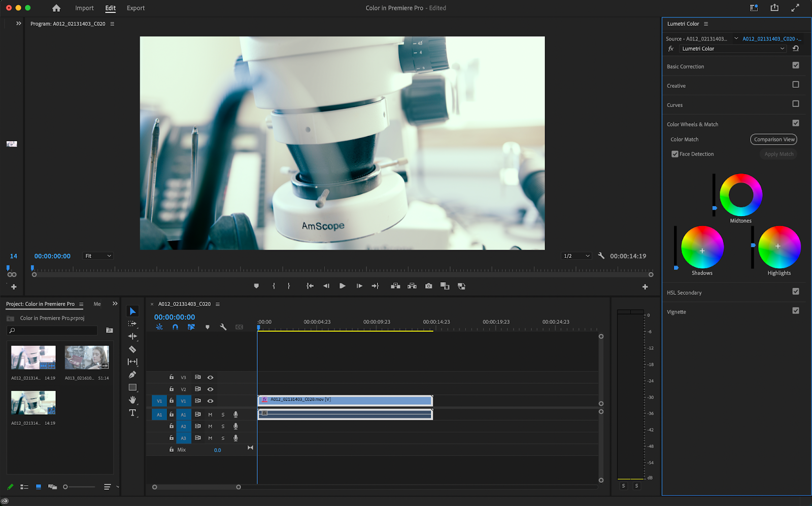Screen dimensions: 812x506
Task: Switch to the Edit tab
Action: (111, 8)
